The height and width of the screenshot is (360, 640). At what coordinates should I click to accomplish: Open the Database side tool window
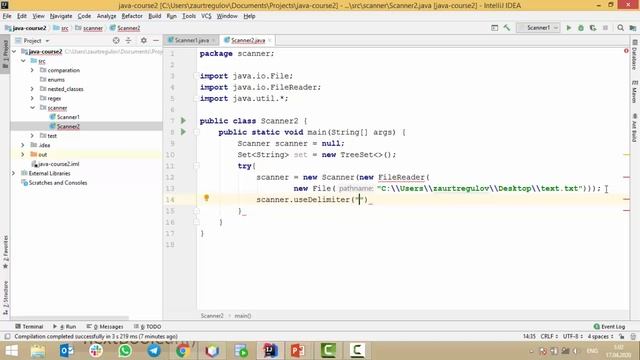click(x=634, y=55)
